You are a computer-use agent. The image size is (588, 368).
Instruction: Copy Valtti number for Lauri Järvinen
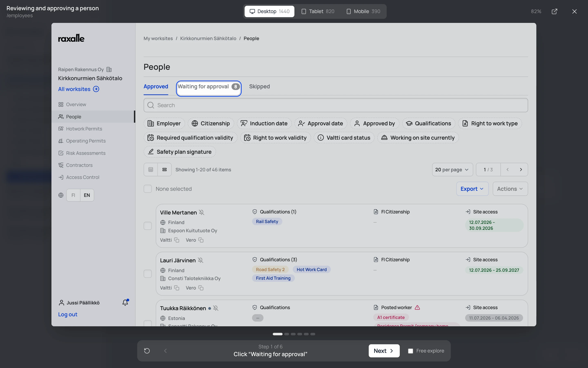pyautogui.click(x=177, y=288)
